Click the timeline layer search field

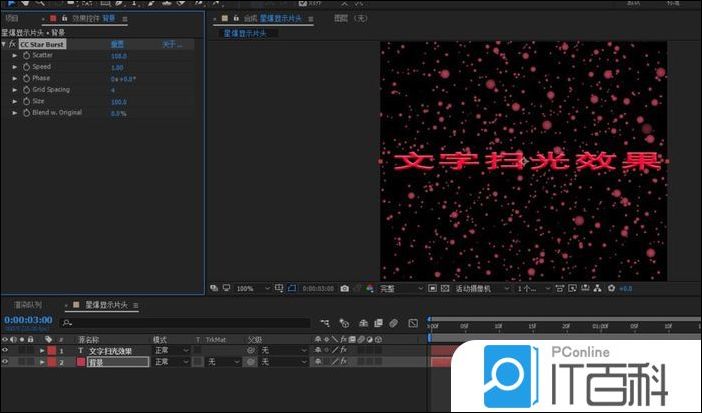[x=150, y=323]
